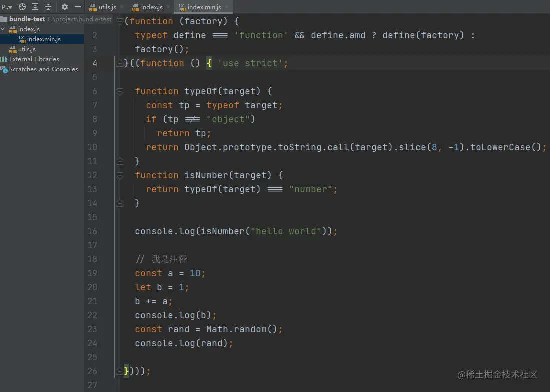Collapse the isNumber function fold at line 12
This screenshot has width=550, height=392.
(x=120, y=175)
